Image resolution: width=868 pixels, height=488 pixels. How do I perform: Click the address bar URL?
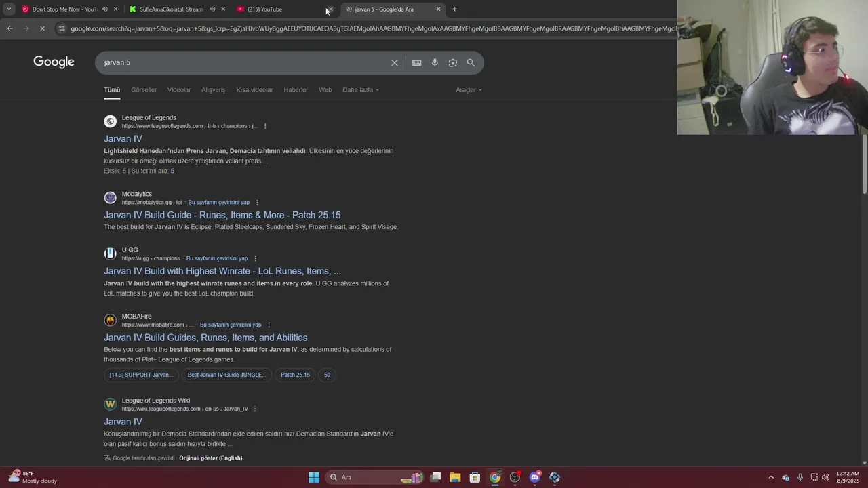click(373, 28)
